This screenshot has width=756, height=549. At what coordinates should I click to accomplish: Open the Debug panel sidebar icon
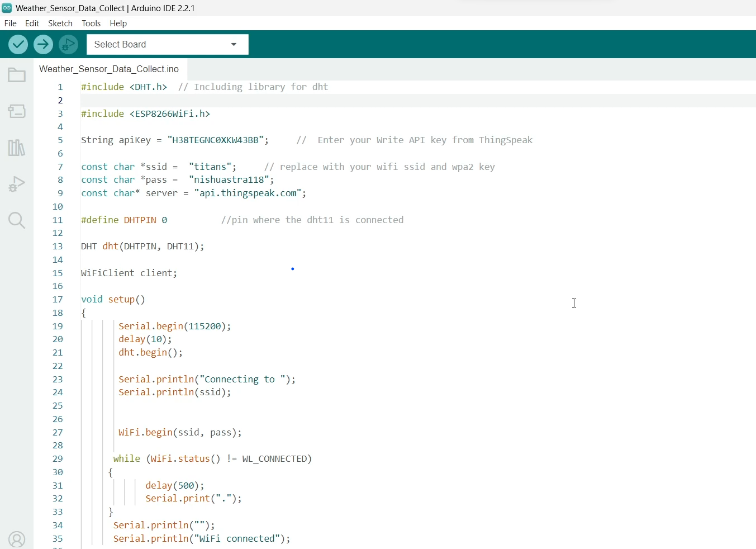(17, 184)
